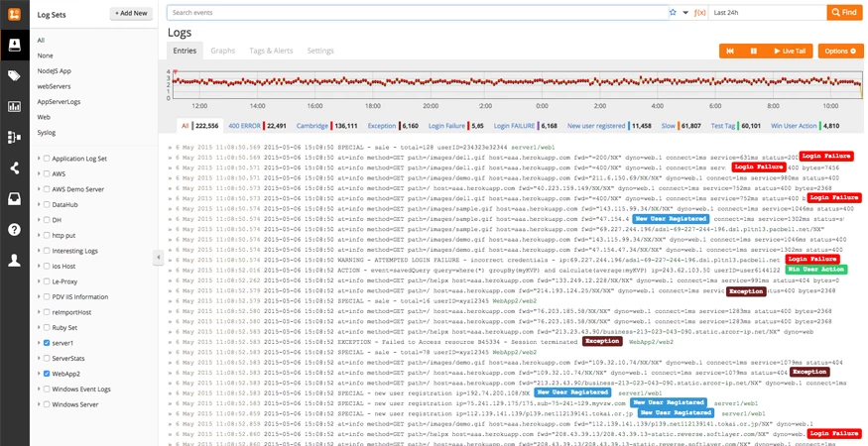Select the All entries count tab

pos(199,126)
